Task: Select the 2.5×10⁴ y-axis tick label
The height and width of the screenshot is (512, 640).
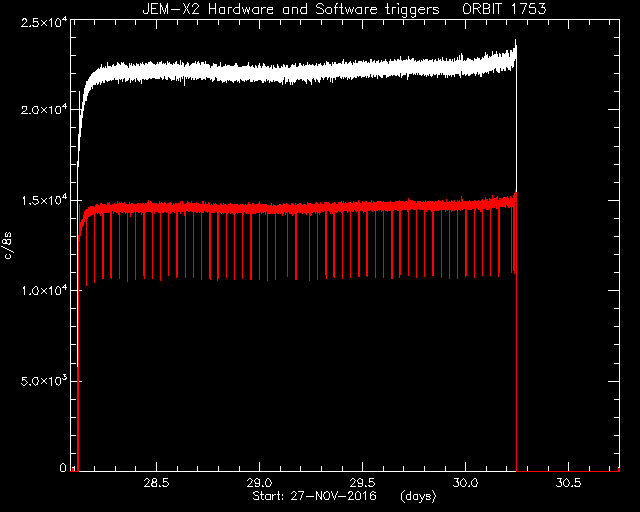Action: tap(44, 22)
